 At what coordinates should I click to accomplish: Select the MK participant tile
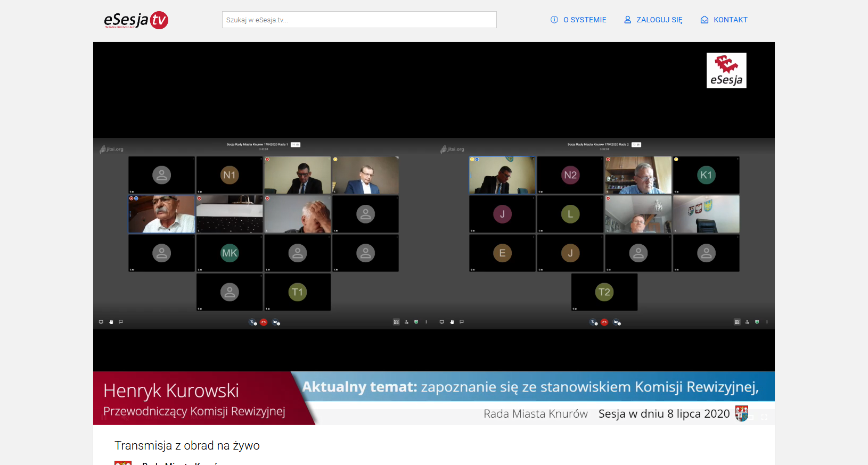[x=230, y=253]
